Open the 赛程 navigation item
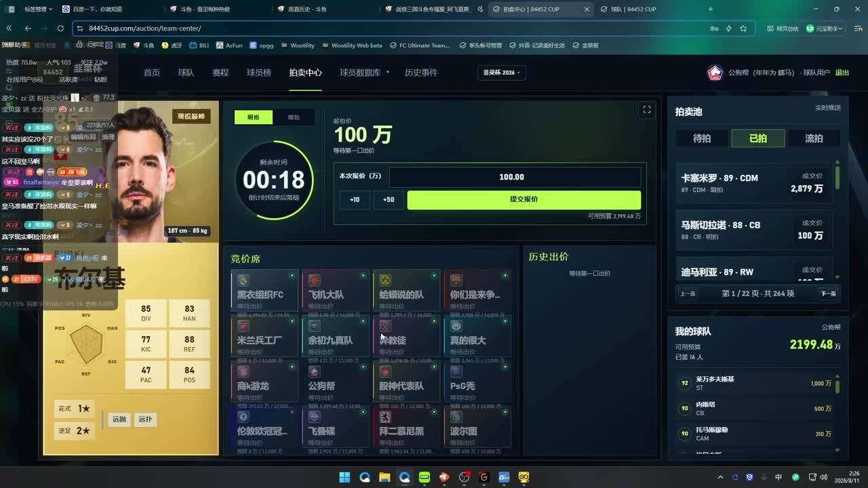The width and height of the screenshot is (868, 488). 220,73
